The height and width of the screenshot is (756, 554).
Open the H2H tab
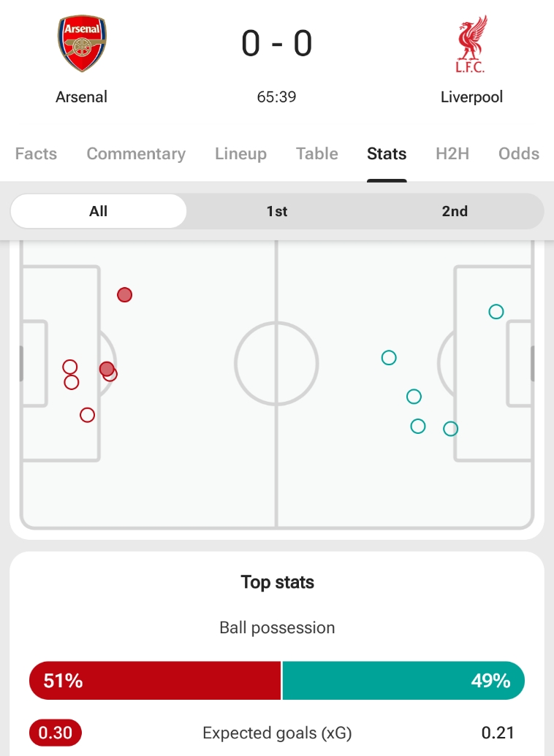click(452, 154)
